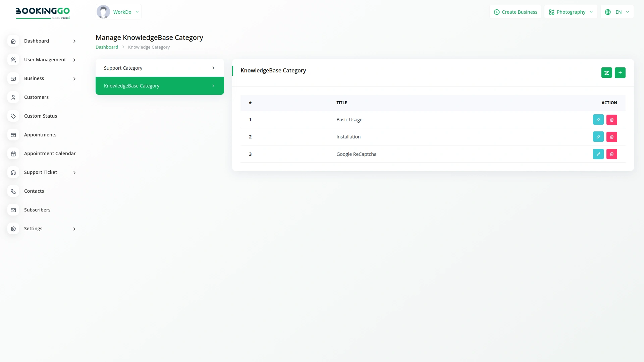
Task: Select the Contacts phone icon
Action: click(13, 191)
